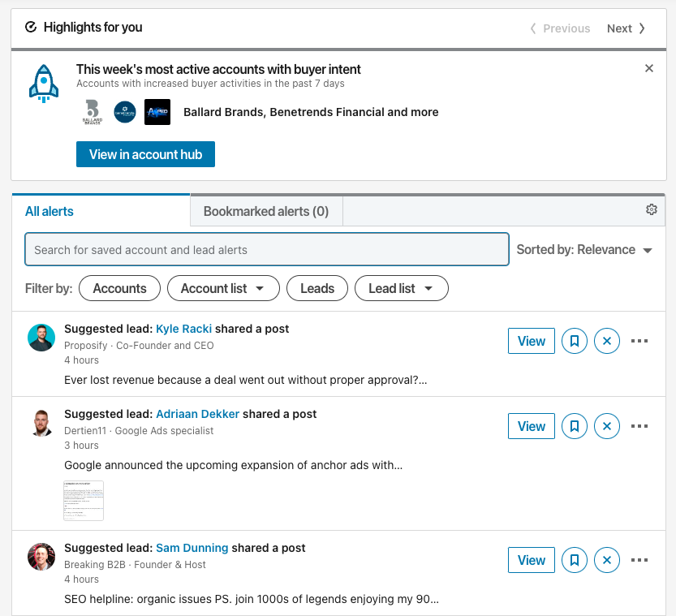Screen dimensions: 676x616
Task: Click View in account hub
Action: pos(145,154)
